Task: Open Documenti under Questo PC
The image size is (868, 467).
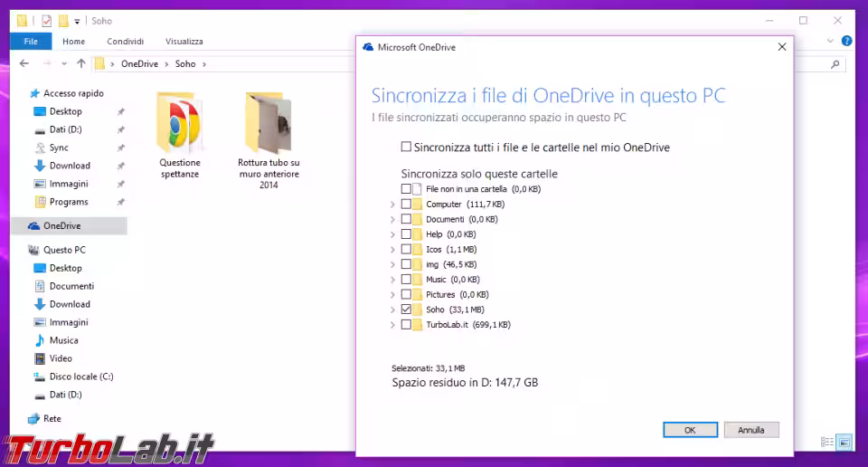Action: click(71, 286)
